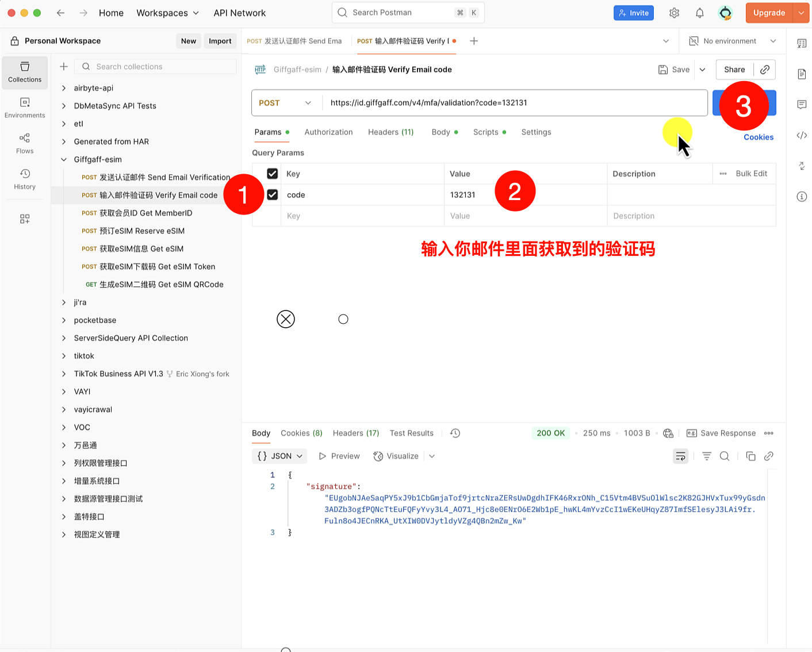
Task: Open request History panel
Action: [x=24, y=179]
